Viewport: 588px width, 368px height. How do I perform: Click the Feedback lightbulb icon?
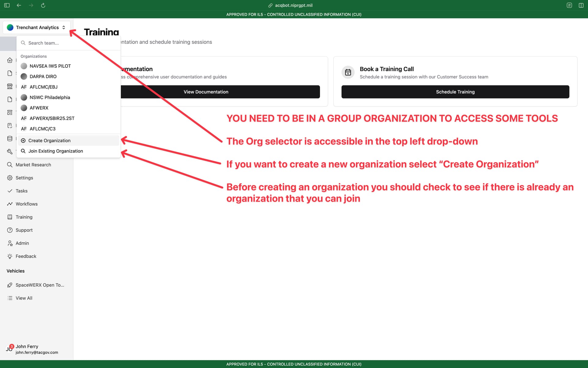click(x=10, y=256)
